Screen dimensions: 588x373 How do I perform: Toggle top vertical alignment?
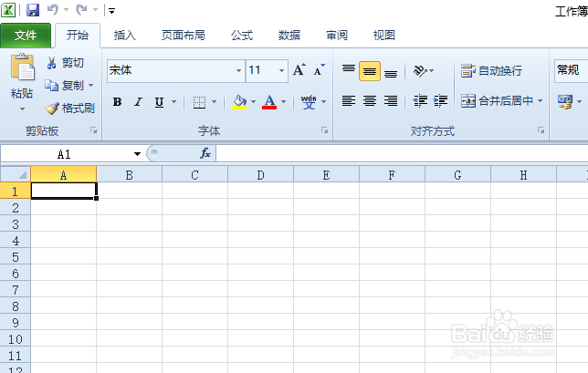point(349,71)
